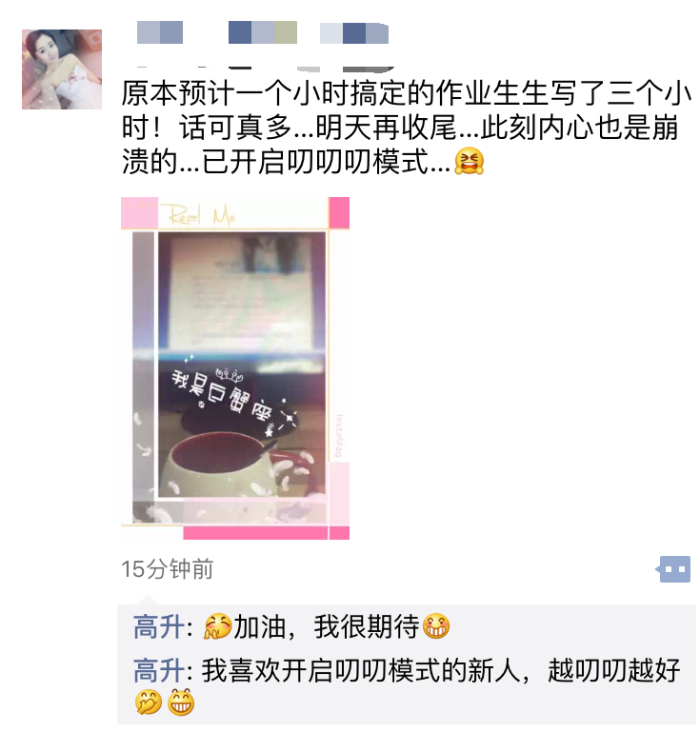Click hugging emoji before 加油 comment
Image resolution: width=700 pixels, height=752 pixels.
click(x=217, y=626)
